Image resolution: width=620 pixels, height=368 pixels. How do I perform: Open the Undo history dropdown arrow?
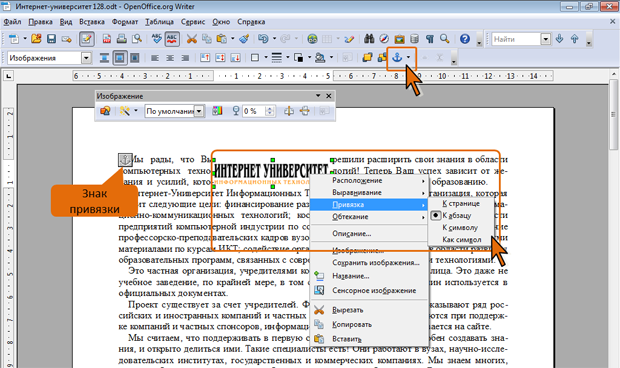coord(274,39)
